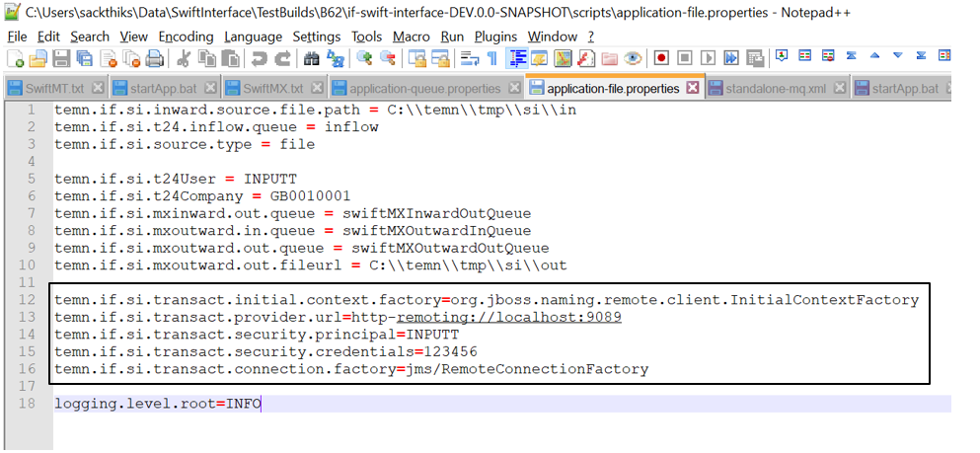The height and width of the screenshot is (453, 980).
Task: Click the Open file folder icon
Action: pyautogui.click(x=38, y=59)
